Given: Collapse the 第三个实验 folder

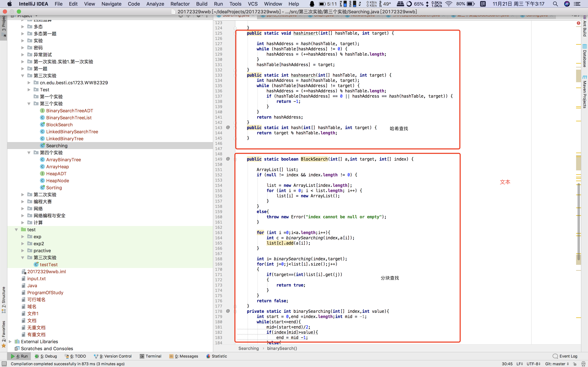Looking at the screenshot, I should (29, 104).
